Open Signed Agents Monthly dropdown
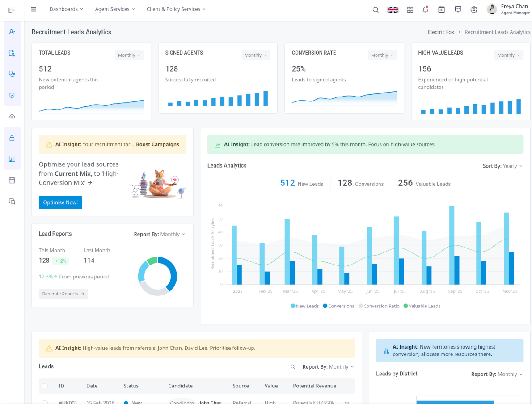The height and width of the screenshot is (404, 532). 255,55
